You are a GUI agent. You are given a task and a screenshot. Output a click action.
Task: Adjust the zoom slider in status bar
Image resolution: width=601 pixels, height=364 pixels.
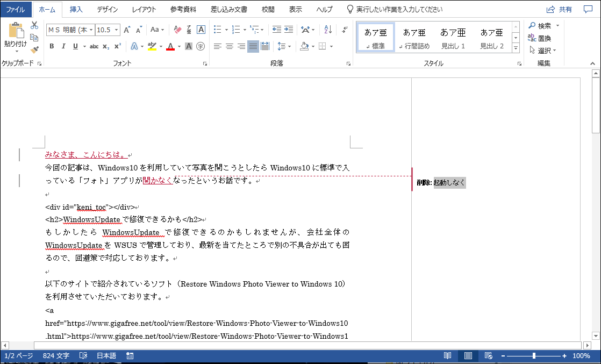tap(534, 356)
